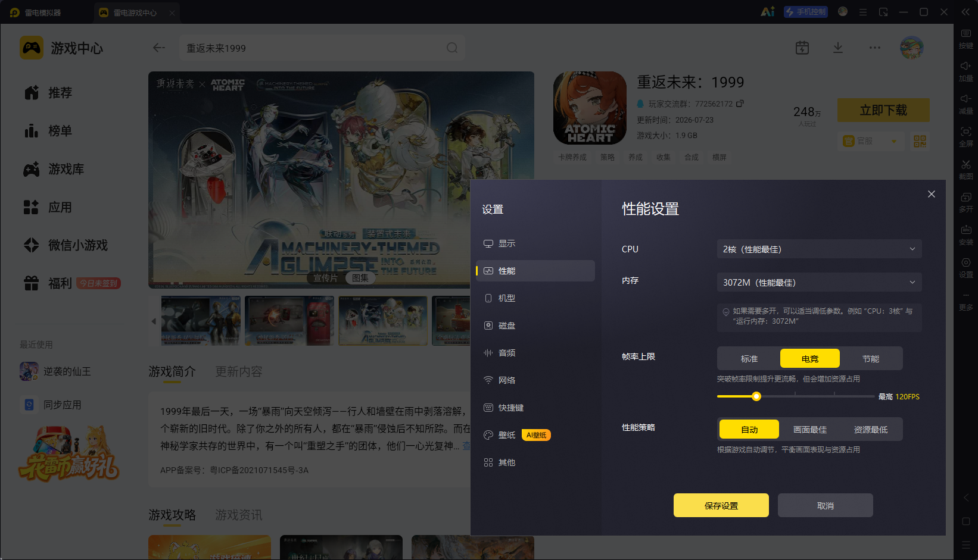Click the AI icon in the title bar
The width and height of the screenshot is (978, 560).
[x=768, y=12]
